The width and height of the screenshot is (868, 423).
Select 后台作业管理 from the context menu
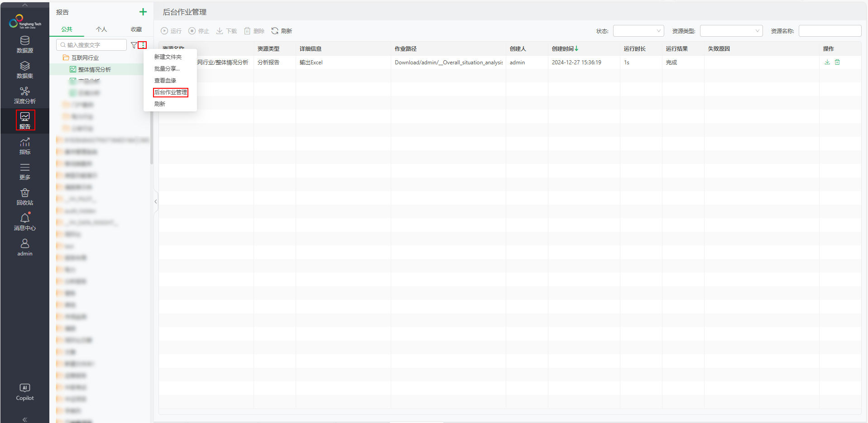point(170,92)
